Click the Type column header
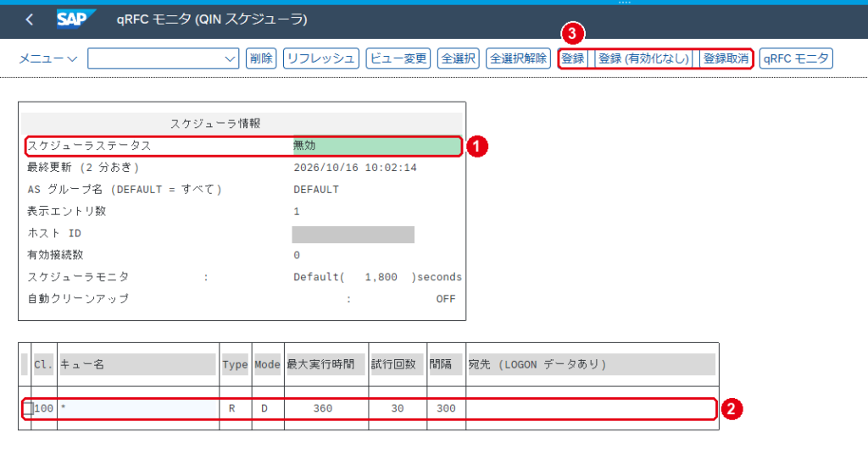 click(x=235, y=364)
